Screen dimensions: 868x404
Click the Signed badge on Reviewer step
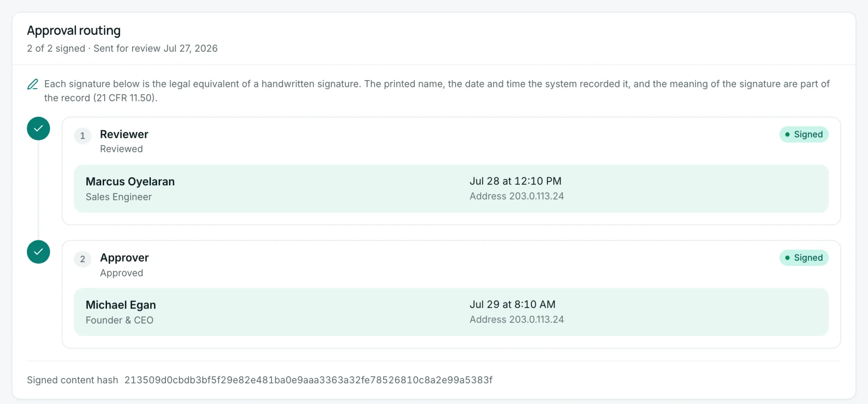[x=804, y=134]
